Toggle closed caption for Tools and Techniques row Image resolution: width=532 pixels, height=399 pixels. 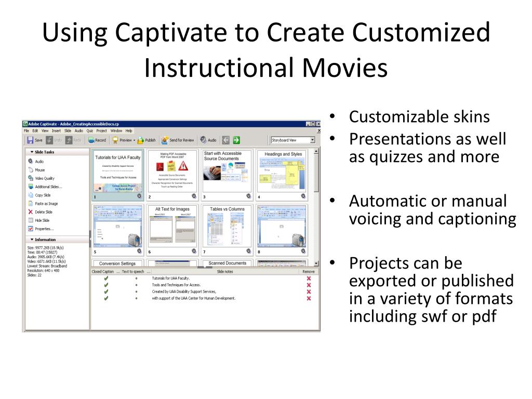(x=106, y=285)
